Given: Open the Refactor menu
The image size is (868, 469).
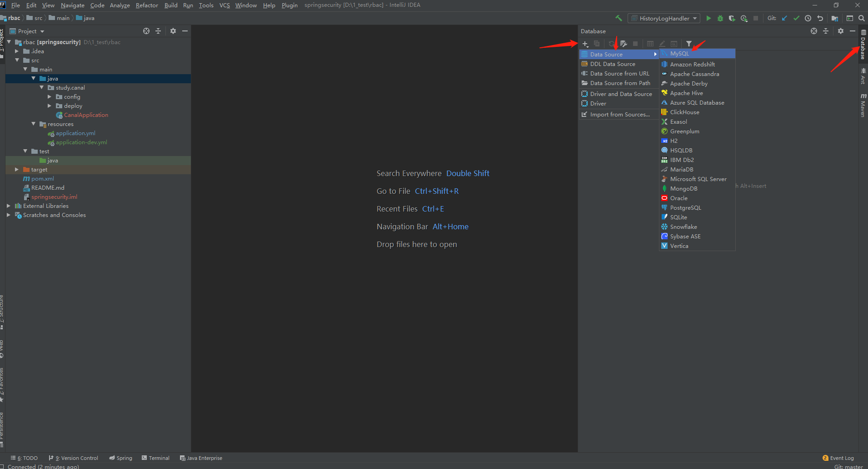Looking at the screenshot, I should pyautogui.click(x=147, y=5).
